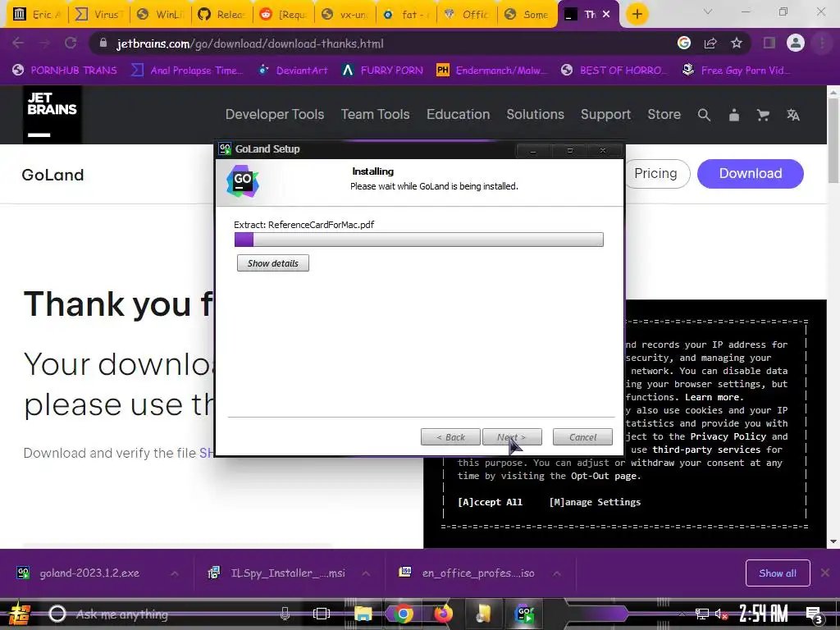Open Chrome from the taskbar

click(403, 614)
